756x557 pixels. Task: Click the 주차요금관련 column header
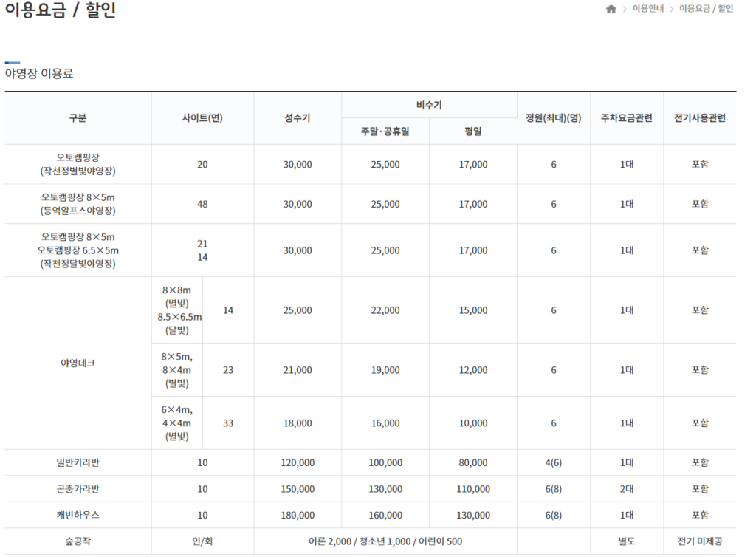coord(626,118)
